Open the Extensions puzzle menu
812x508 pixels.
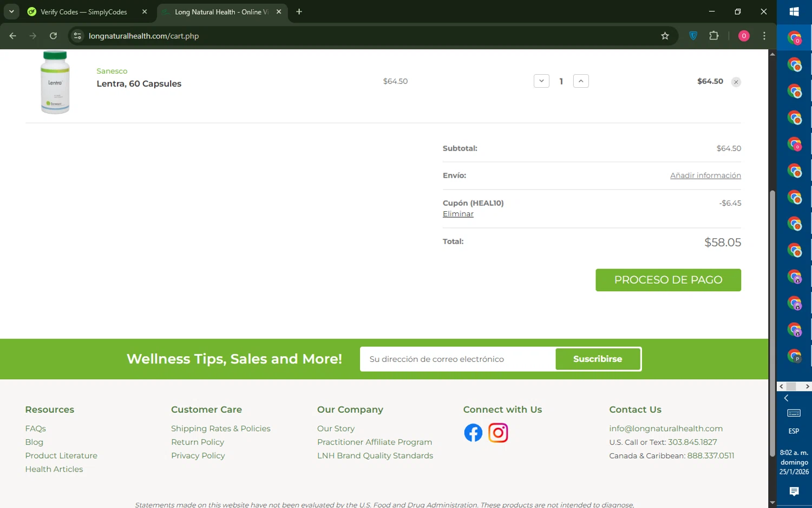tap(713, 36)
